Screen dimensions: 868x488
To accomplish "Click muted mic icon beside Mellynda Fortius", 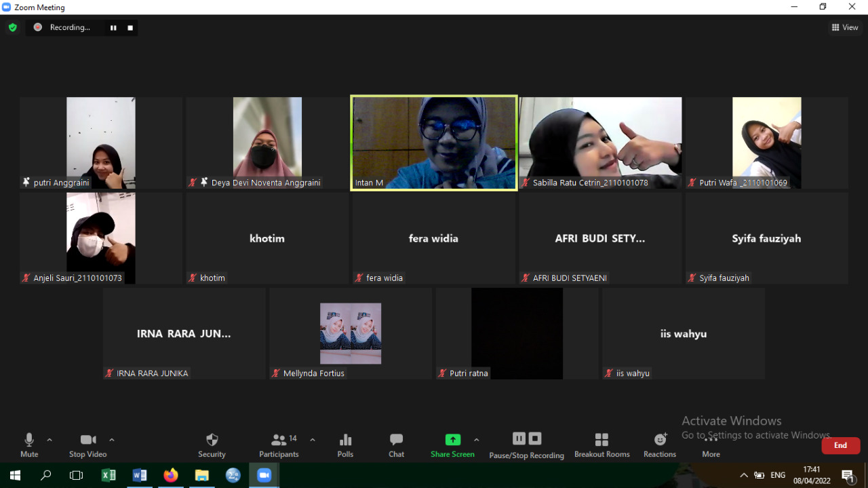I will [276, 373].
